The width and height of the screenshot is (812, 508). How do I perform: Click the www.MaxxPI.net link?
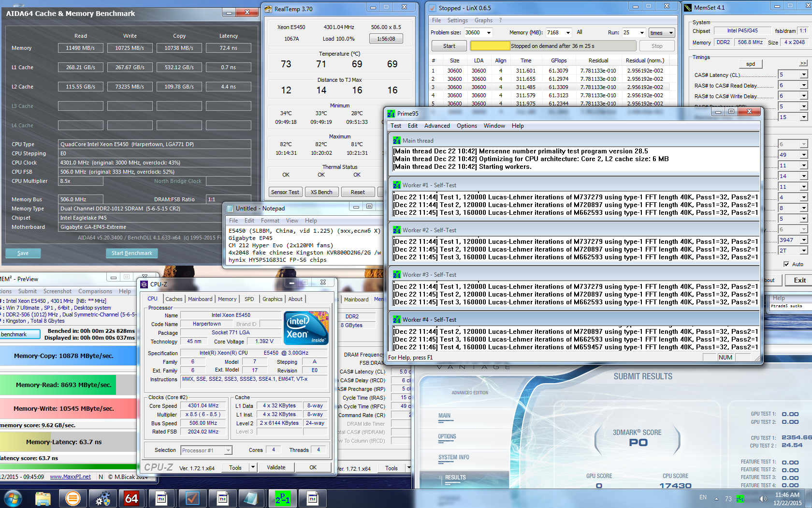[x=70, y=477]
